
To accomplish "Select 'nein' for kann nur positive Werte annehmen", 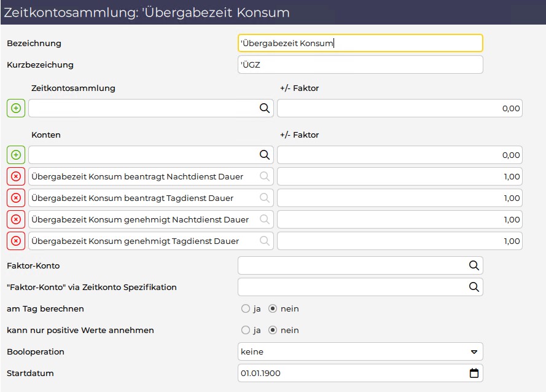I will (x=273, y=331).
